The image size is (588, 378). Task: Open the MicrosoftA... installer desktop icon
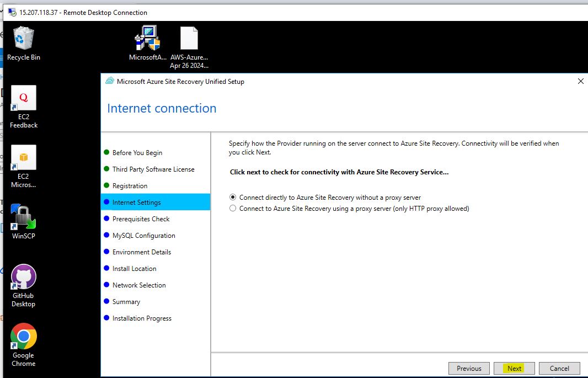tap(147, 39)
